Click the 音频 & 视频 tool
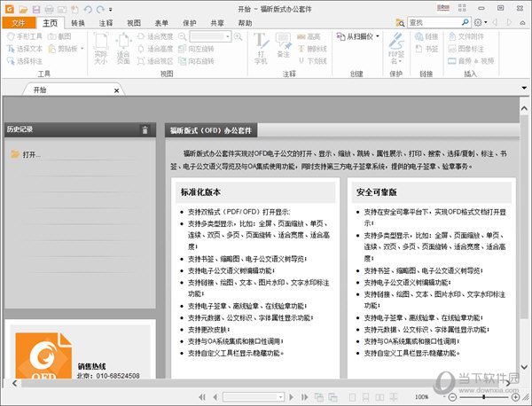 (x=471, y=61)
